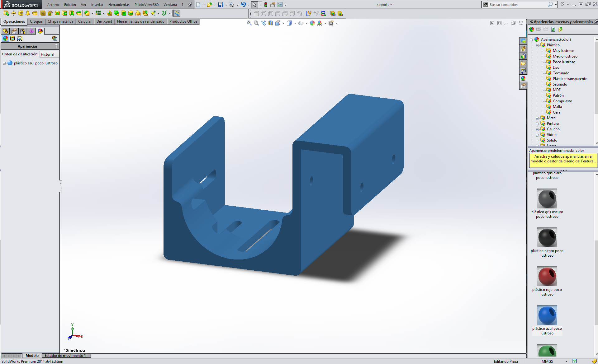Image resolution: width=598 pixels, height=364 pixels.
Task: Expand the Metal folder node
Action: click(x=537, y=118)
